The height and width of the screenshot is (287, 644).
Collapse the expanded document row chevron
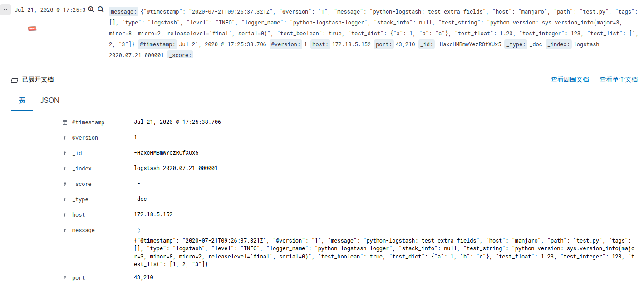point(5,10)
